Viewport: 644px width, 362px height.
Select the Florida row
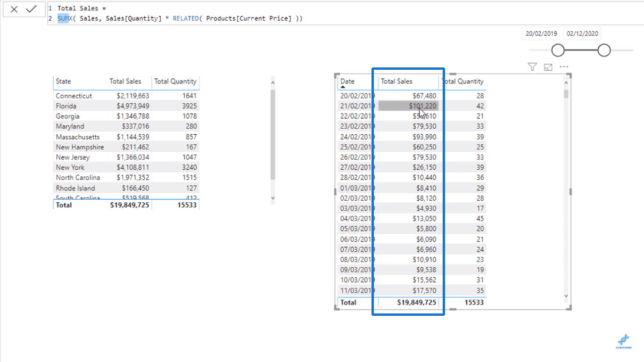pyautogui.click(x=126, y=106)
